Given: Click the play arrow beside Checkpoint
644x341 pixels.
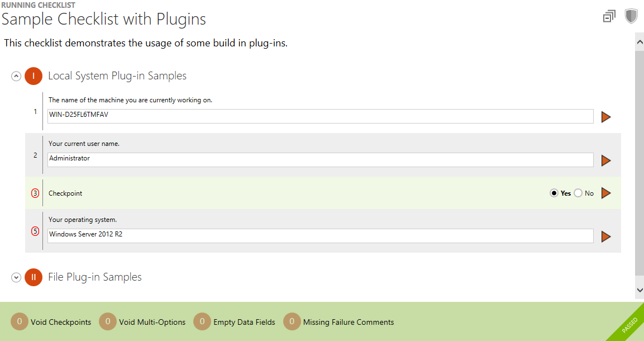Looking at the screenshot, I should tap(606, 193).
